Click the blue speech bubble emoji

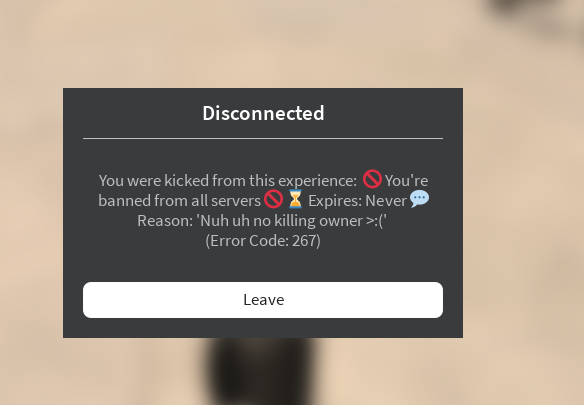419,199
